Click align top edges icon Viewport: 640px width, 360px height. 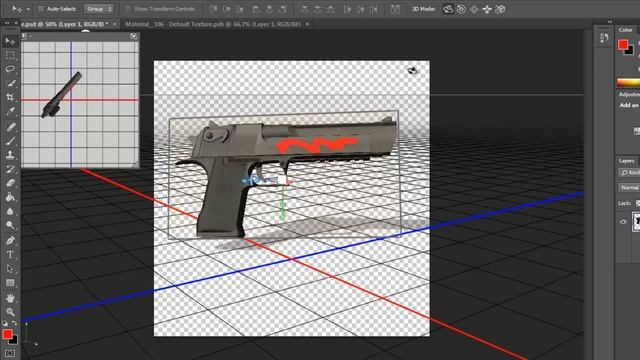[x=213, y=9]
